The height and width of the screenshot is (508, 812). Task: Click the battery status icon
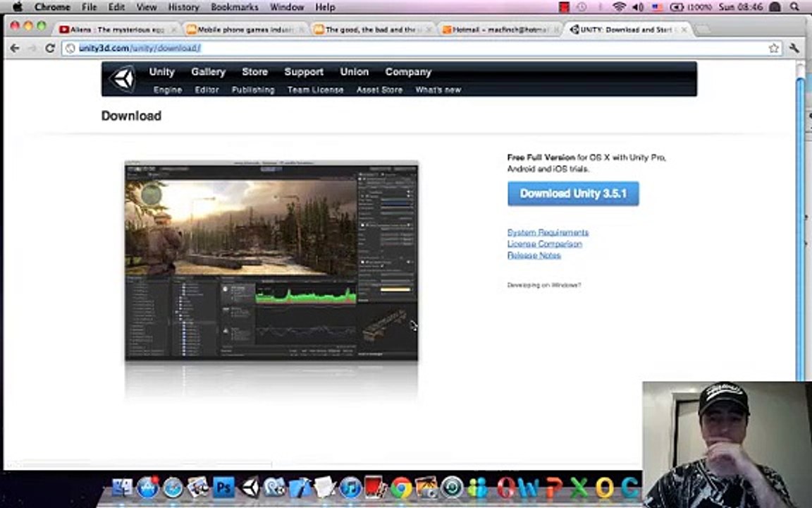(677, 7)
